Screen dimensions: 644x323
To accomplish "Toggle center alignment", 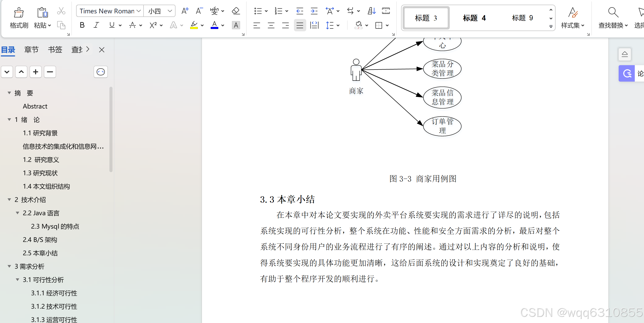I will point(271,25).
